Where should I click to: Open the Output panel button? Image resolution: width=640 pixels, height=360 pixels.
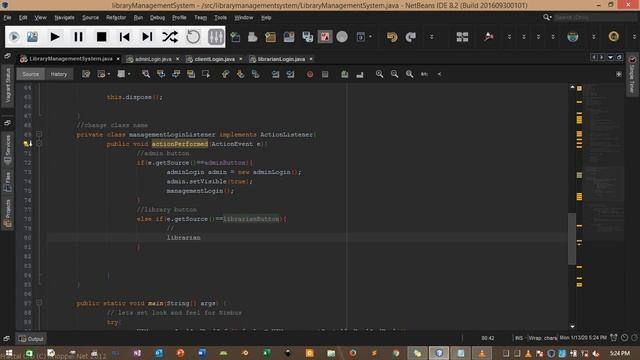(31, 339)
